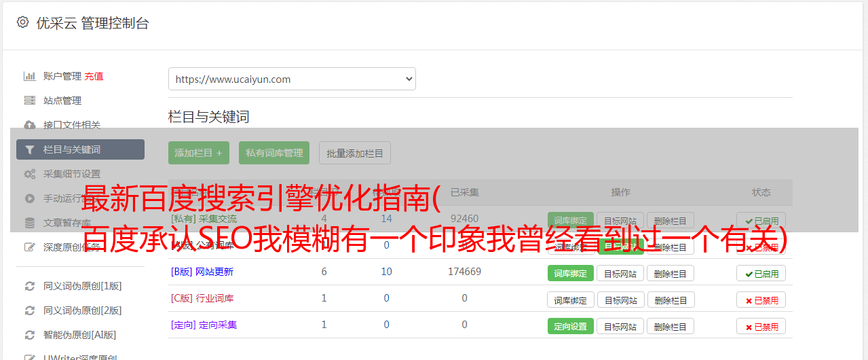Click 目标网站 for the 采集交流 row
The height and width of the screenshot is (360, 868).
click(621, 220)
